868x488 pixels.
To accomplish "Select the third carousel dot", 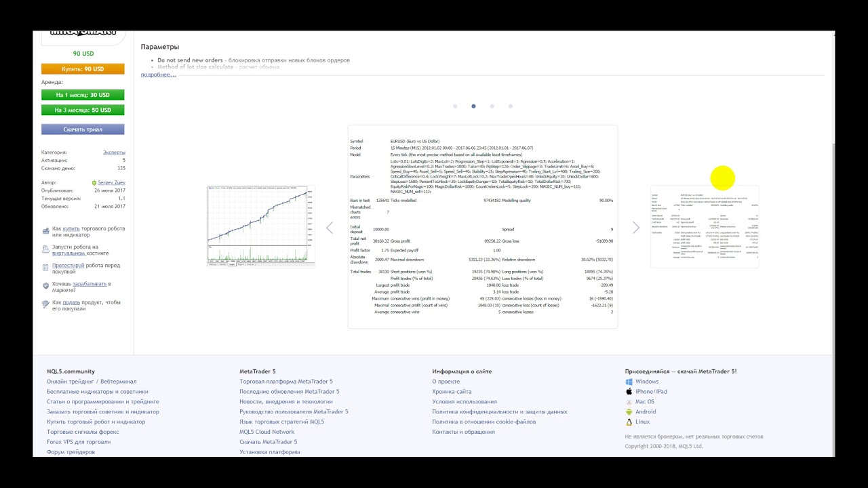I will [x=492, y=106].
